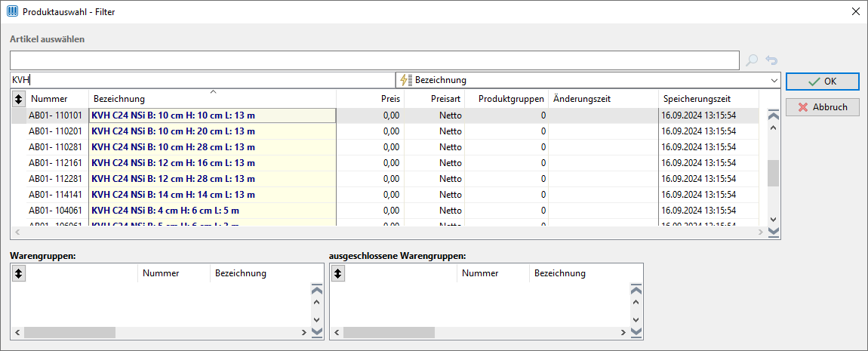This screenshot has width=868, height=351.
Task: Click the product list vertical scrollbar thumb
Action: [774, 174]
